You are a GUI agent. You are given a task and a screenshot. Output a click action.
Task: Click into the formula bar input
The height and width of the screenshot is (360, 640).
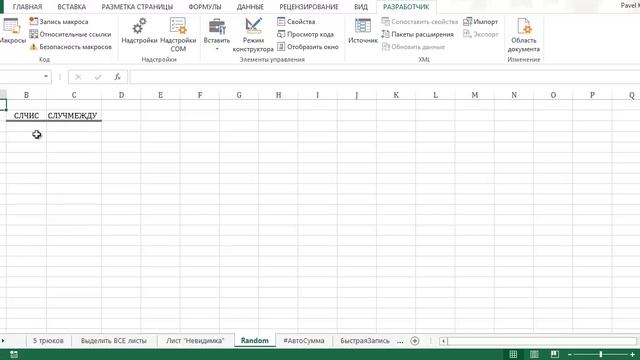coord(384,77)
